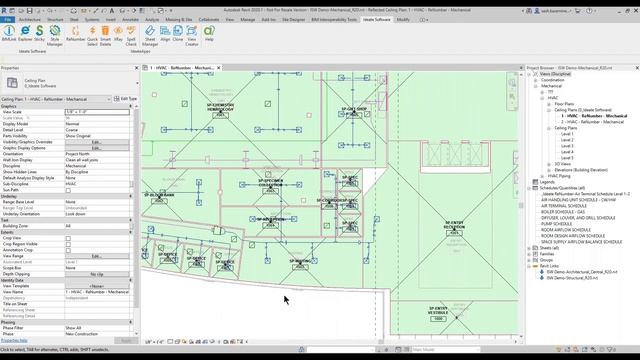Expand the 3D Views node
The height and width of the screenshot is (360, 640).
(x=549, y=164)
